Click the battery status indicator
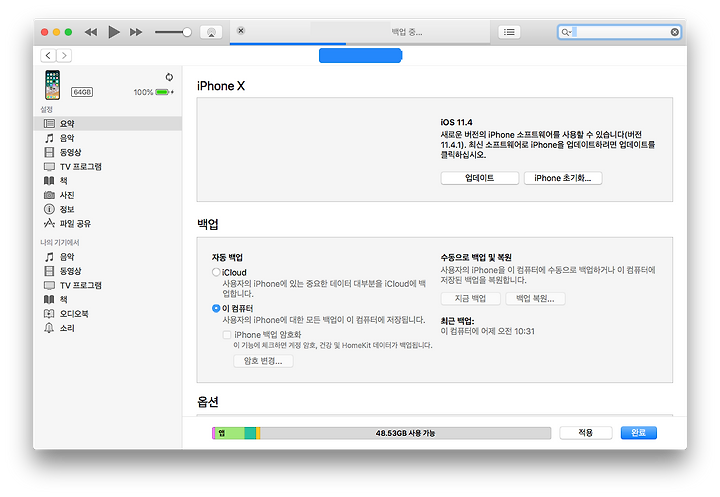 pyautogui.click(x=154, y=92)
